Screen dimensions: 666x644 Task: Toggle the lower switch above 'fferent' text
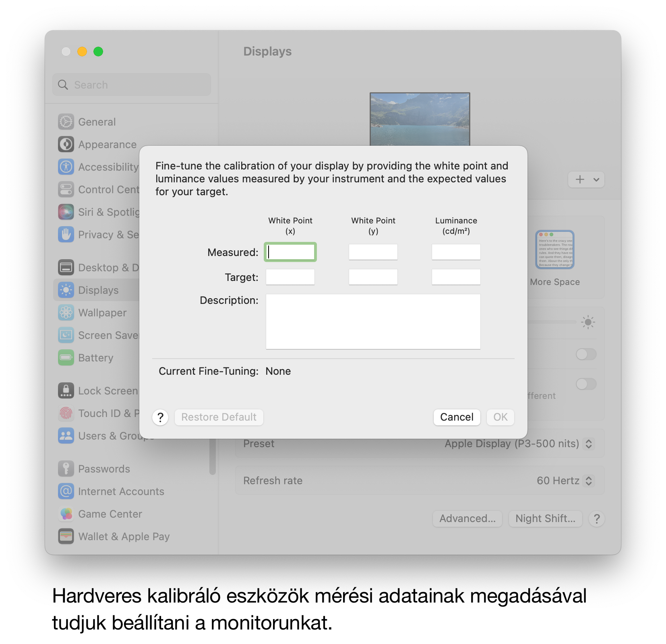click(586, 384)
